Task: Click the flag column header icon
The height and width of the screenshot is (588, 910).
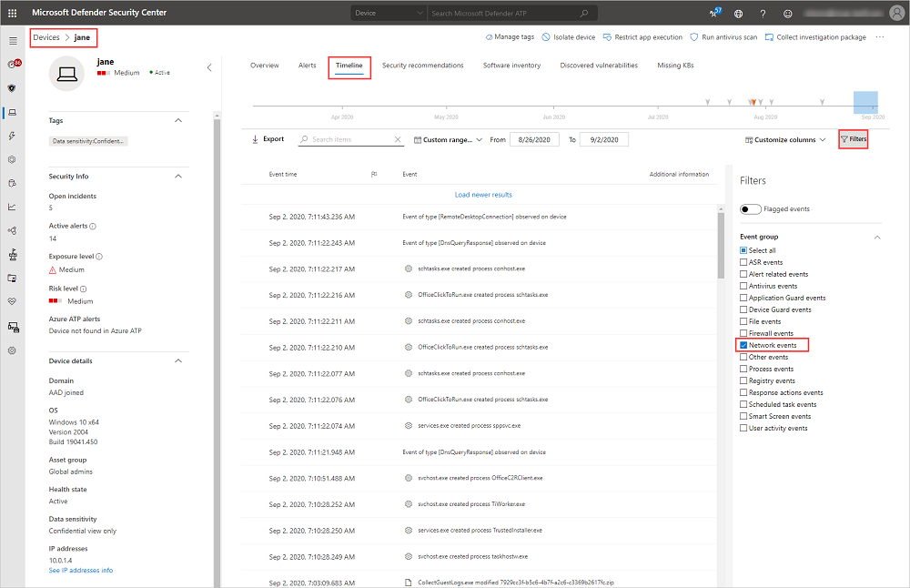Action: [374, 174]
